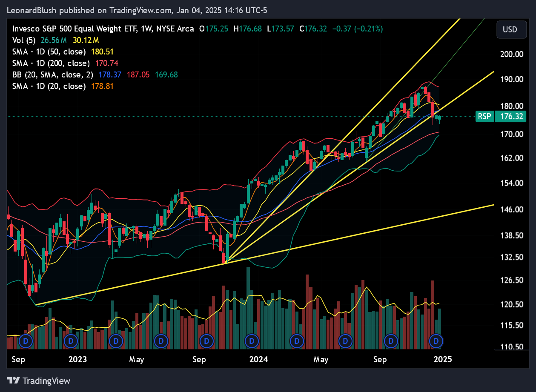The height and width of the screenshot is (392, 536).
Task: Click the 170.74 SMA 200 value
Action: [x=106, y=63]
